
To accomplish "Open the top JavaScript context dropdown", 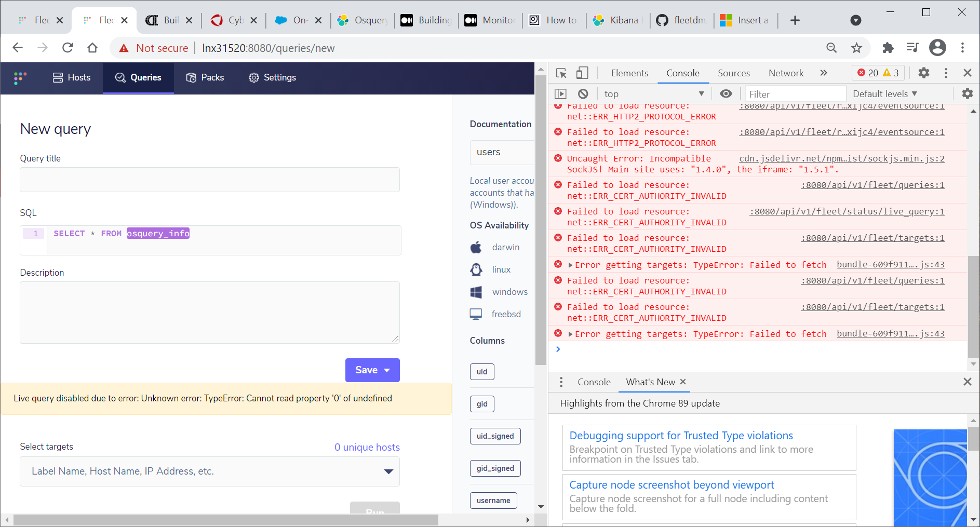I will 654,94.
